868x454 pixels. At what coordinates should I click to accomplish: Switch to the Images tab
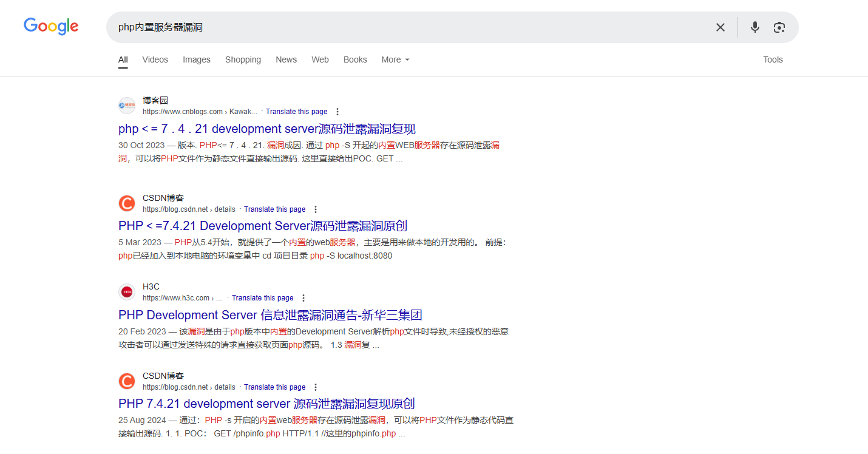point(197,59)
